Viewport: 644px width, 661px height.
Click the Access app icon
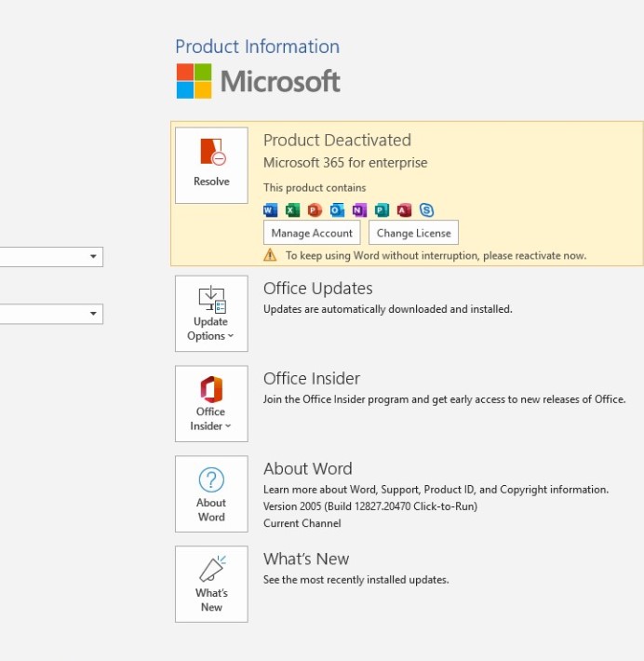click(x=404, y=209)
